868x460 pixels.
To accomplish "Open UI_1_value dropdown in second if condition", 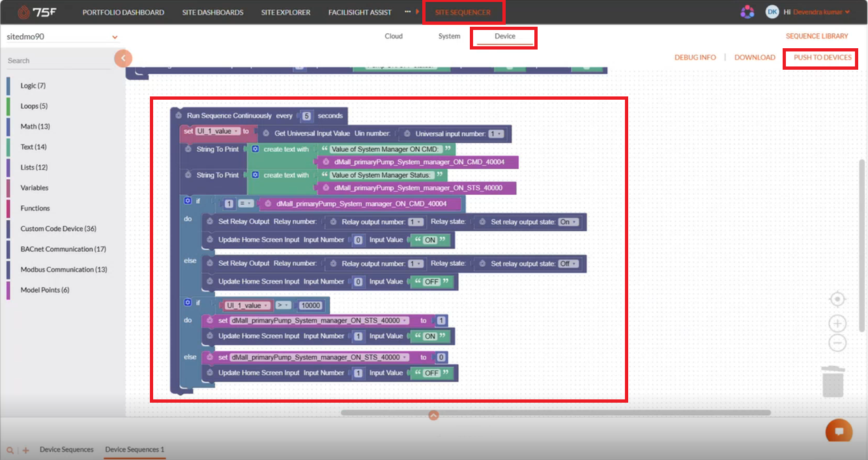I will (x=247, y=306).
